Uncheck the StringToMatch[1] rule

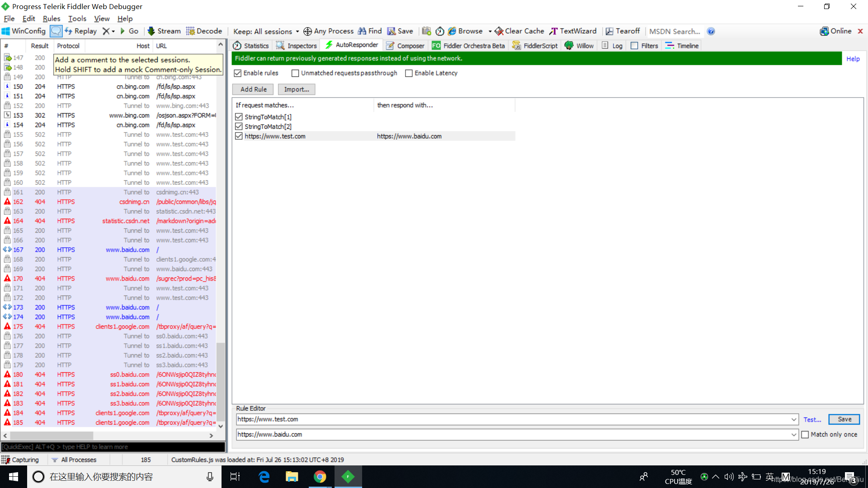click(x=239, y=117)
